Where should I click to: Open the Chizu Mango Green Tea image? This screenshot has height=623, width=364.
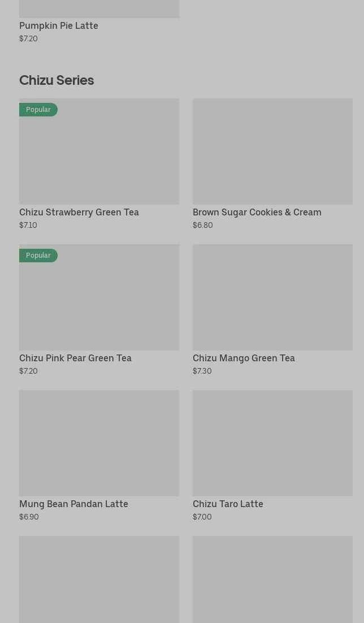pyautogui.click(x=272, y=297)
